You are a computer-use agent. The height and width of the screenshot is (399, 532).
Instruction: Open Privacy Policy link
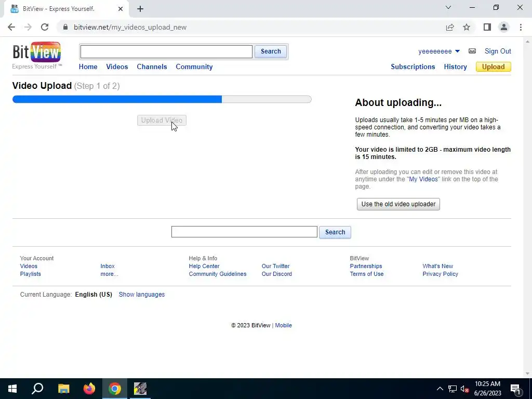click(x=440, y=274)
